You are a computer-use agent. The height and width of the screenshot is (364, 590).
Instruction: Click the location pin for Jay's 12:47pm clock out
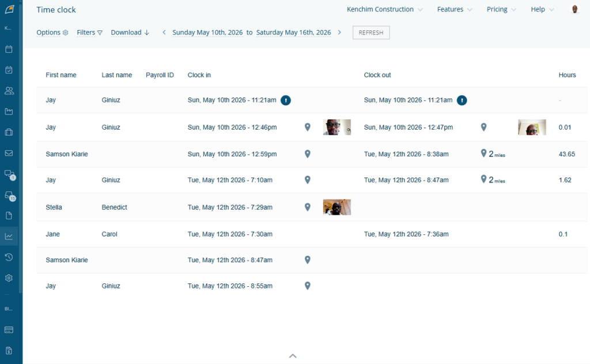(x=483, y=127)
